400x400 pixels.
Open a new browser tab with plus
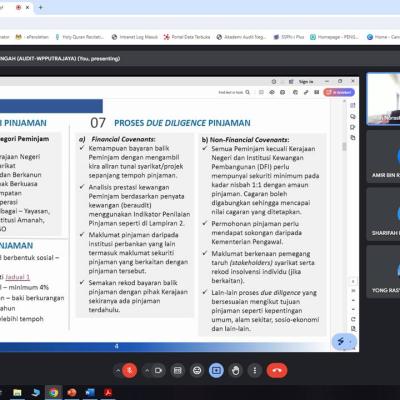[41, 7]
